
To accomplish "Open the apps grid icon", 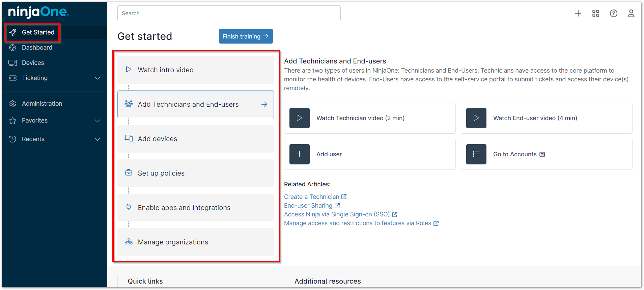I will click(595, 14).
